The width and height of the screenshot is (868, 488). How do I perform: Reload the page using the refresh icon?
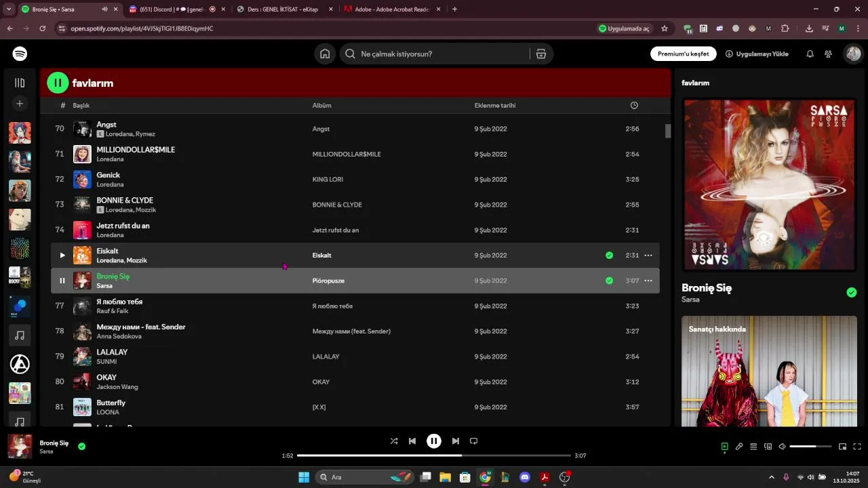click(x=43, y=28)
